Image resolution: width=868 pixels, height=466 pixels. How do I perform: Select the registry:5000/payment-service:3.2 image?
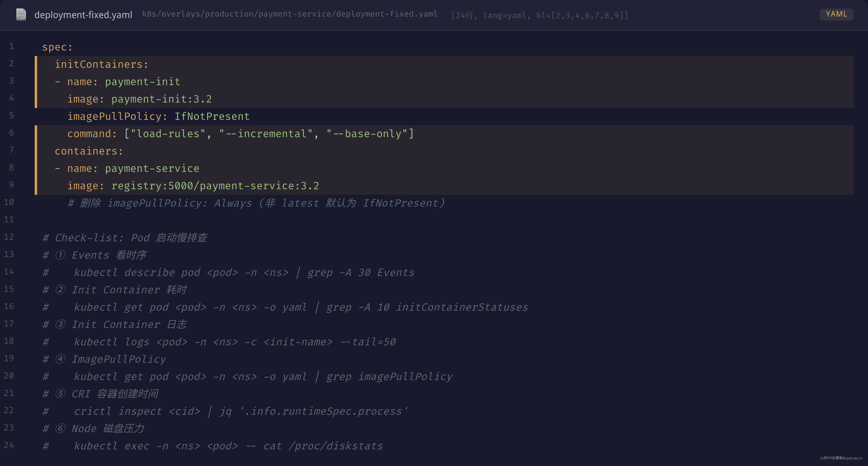(x=215, y=186)
